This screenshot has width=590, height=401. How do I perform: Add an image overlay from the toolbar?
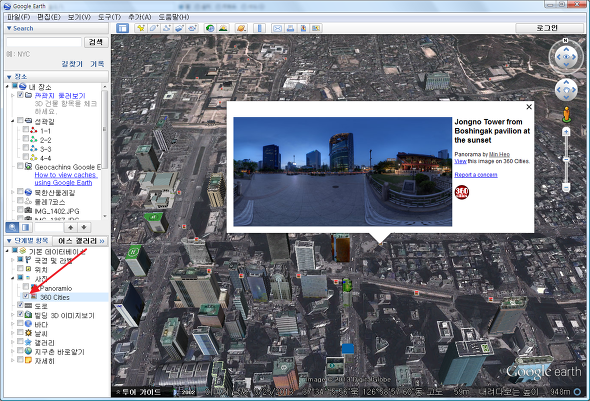click(179, 28)
